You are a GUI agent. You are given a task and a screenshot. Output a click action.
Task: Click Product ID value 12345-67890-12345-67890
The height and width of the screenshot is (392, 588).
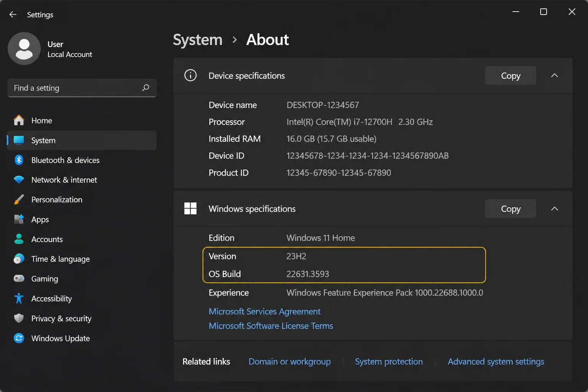point(339,173)
